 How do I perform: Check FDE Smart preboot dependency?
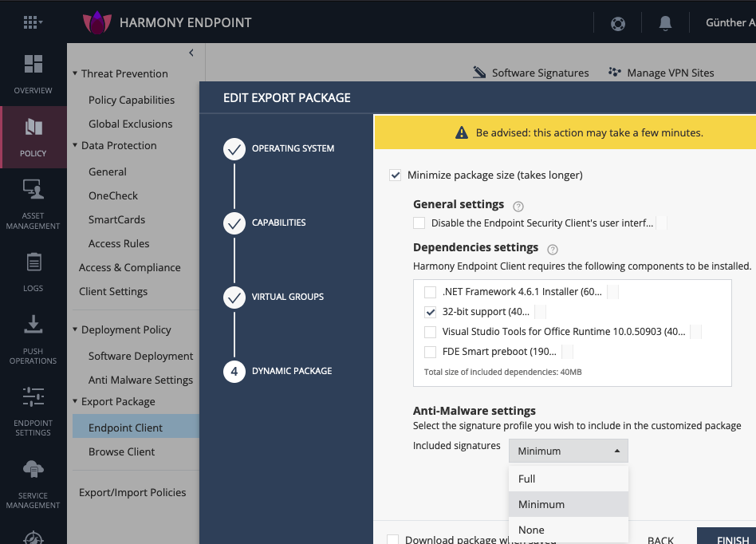tap(431, 352)
